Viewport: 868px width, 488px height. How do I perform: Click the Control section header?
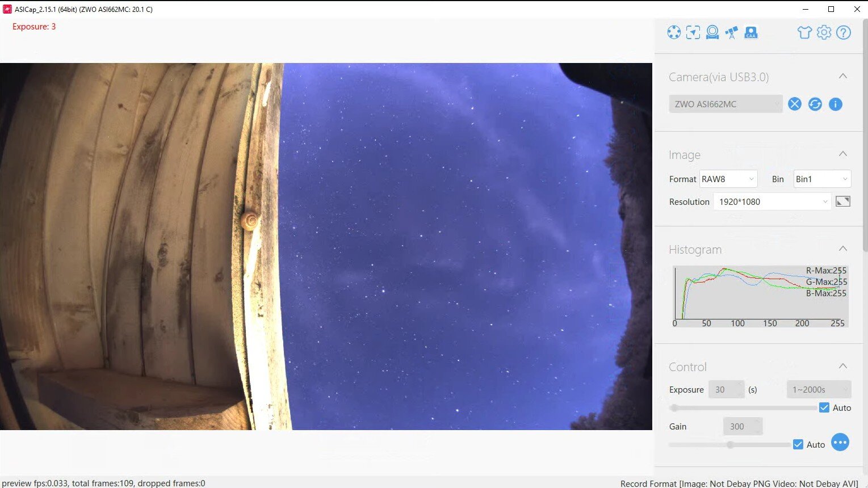point(687,367)
